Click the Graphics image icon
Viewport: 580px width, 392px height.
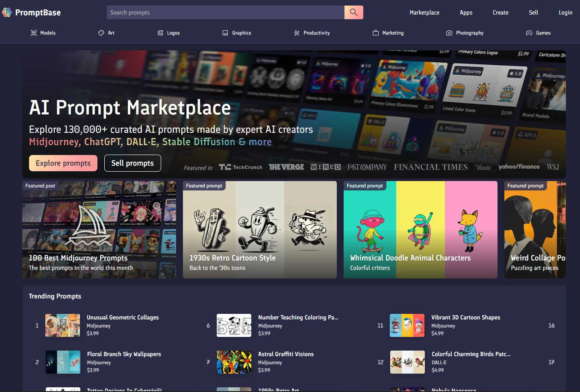225,33
